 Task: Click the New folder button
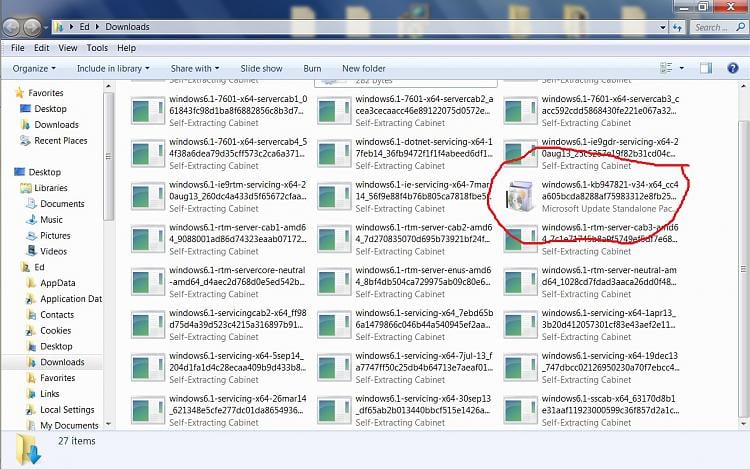[x=364, y=68]
